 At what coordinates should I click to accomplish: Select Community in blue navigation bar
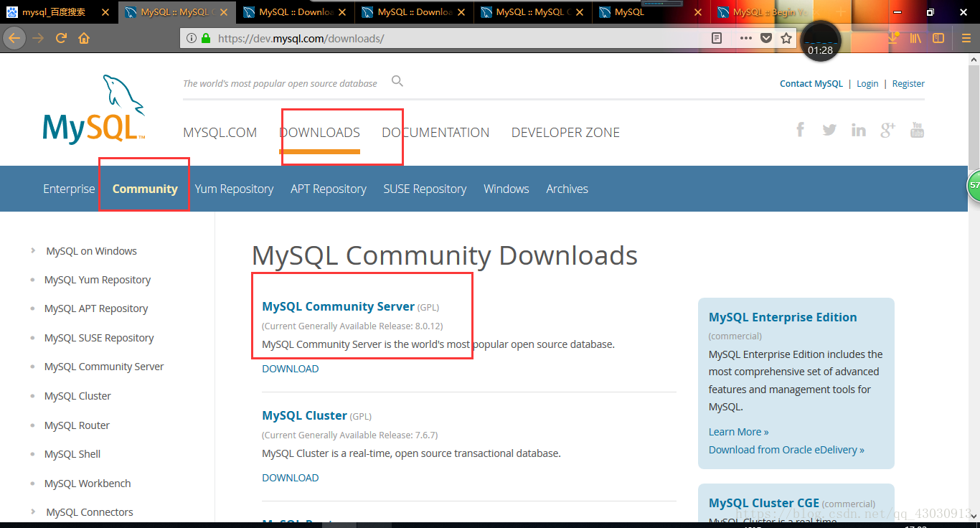tap(145, 189)
